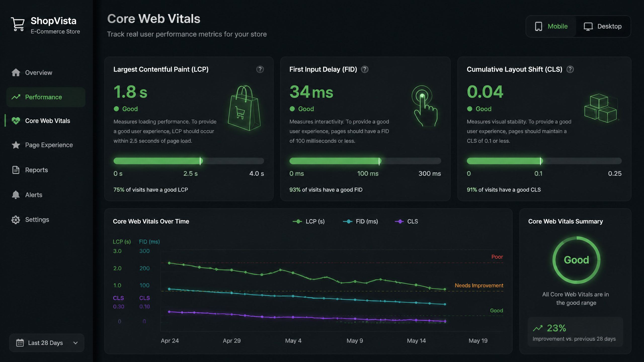Click the Core Web Vitals Over Time title
644x362 pixels.
pos(151,221)
